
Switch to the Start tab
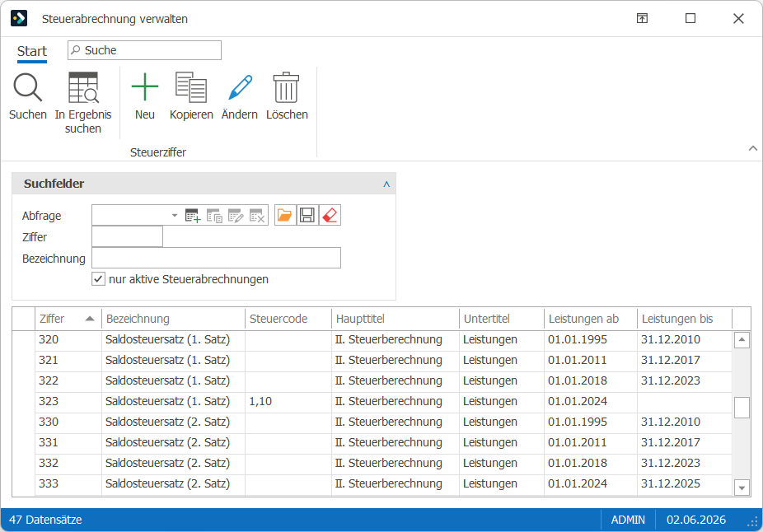tap(32, 52)
